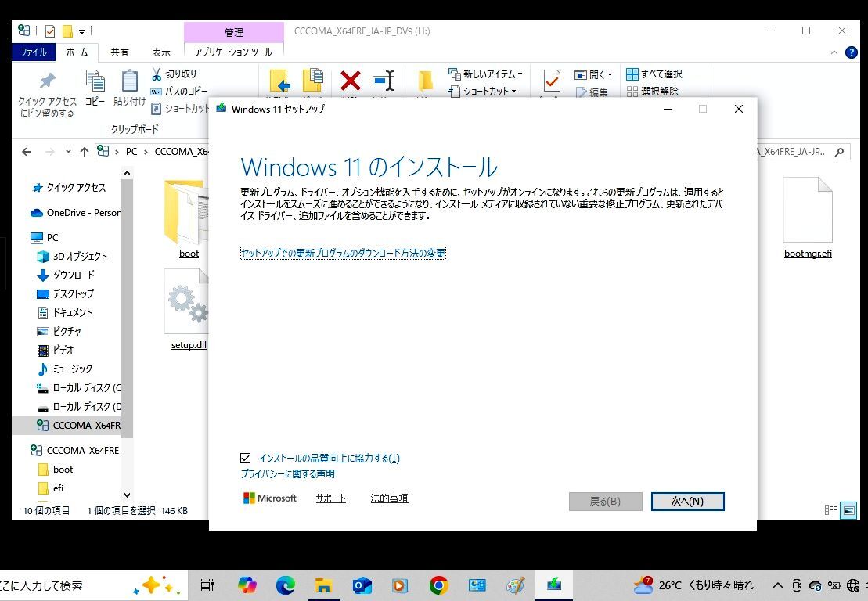The image size is (868, 601).
Task: Open the Shortcut (ショートカット) dropdown
Action: (482, 92)
